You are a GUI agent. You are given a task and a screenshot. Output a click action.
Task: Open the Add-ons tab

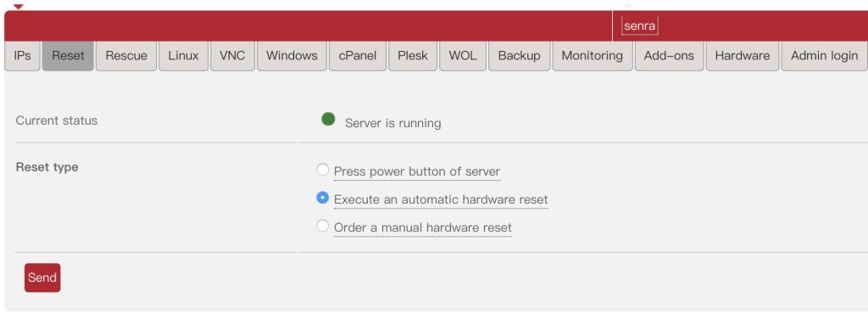670,56
